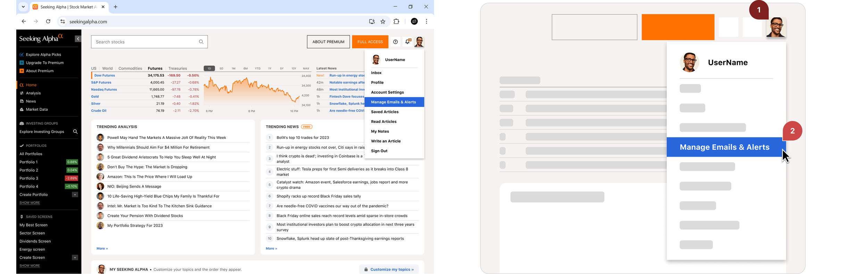Open Portfolio 3 in sidebar
This screenshot has width=868, height=274.
coord(29,178)
